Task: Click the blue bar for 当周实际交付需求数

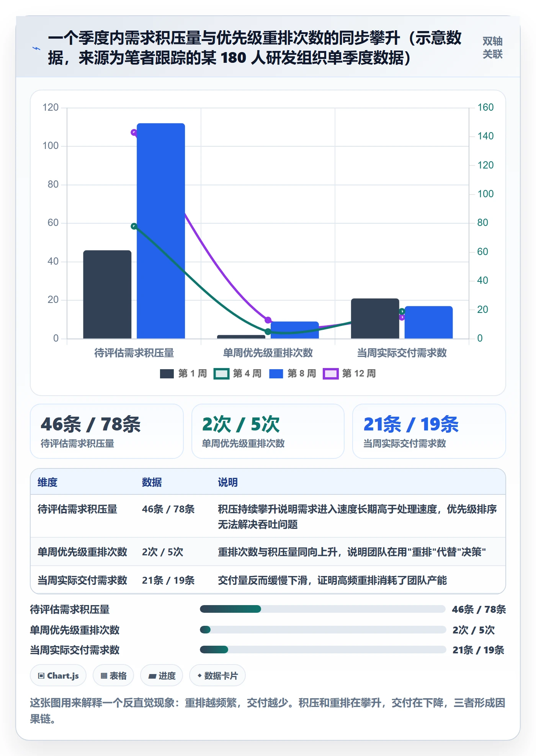Action: click(x=429, y=322)
